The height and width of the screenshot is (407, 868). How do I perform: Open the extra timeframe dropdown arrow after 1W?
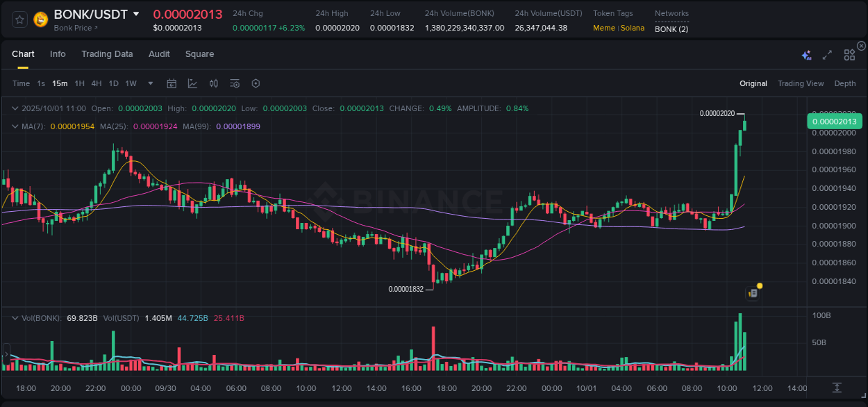149,83
